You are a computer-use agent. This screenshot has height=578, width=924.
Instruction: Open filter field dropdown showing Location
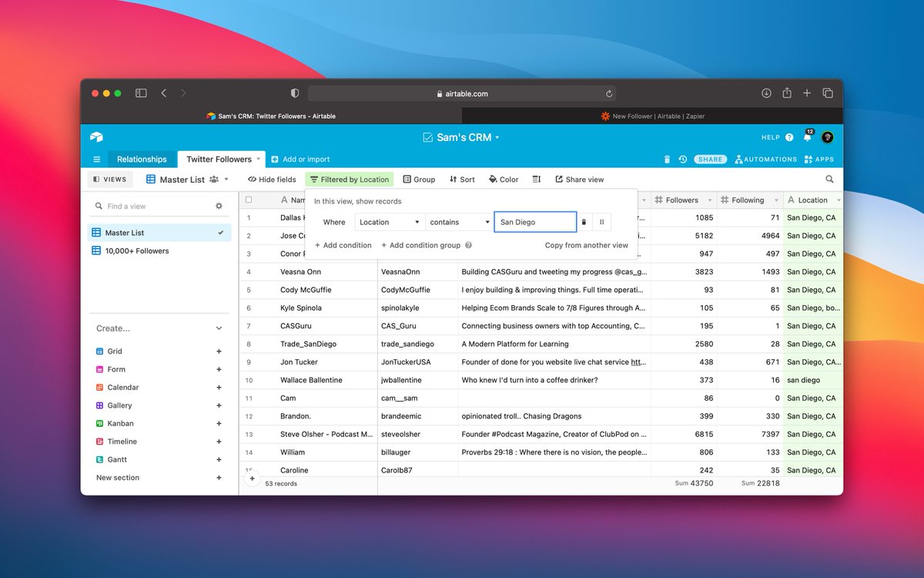[390, 222]
